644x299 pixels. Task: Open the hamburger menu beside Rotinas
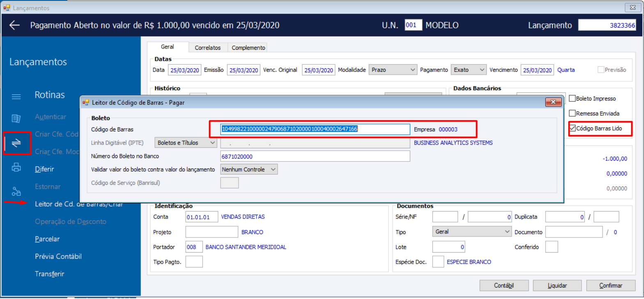[16, 97]
